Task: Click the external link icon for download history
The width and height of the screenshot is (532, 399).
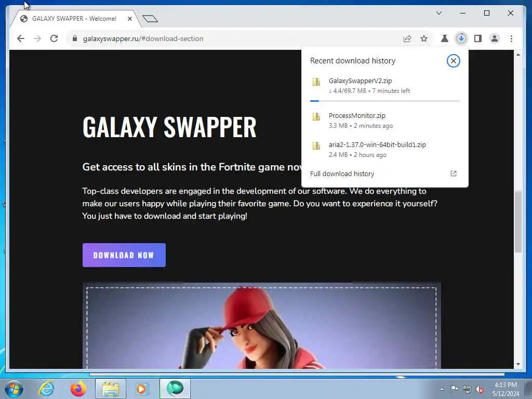Action: coord(453,174)
